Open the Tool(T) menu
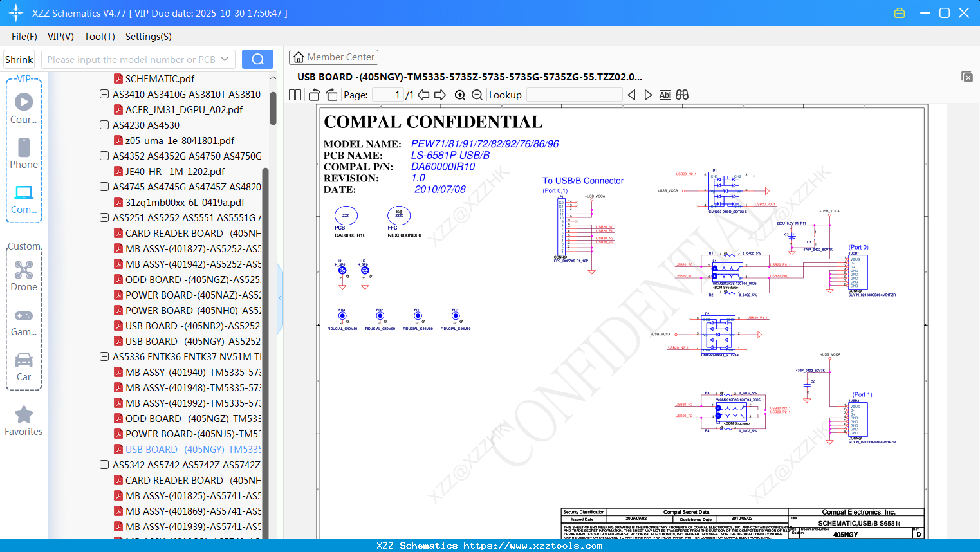 pos(100,37)
